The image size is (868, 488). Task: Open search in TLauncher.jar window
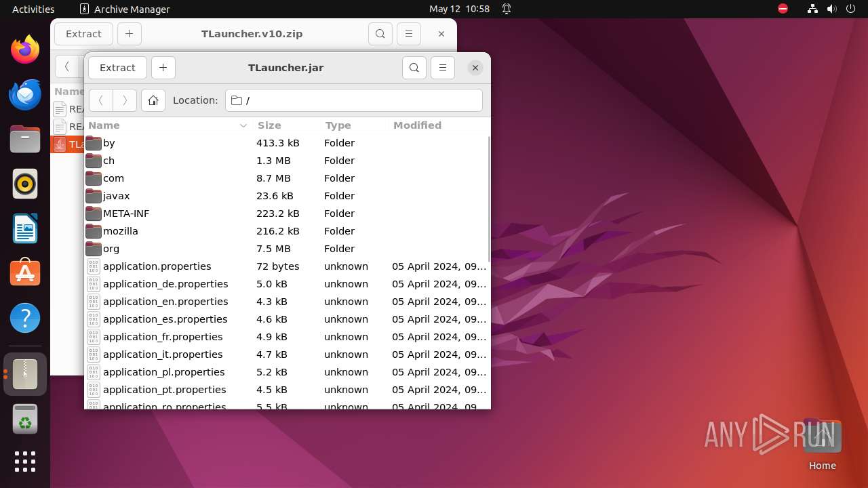tap(414, 68)
